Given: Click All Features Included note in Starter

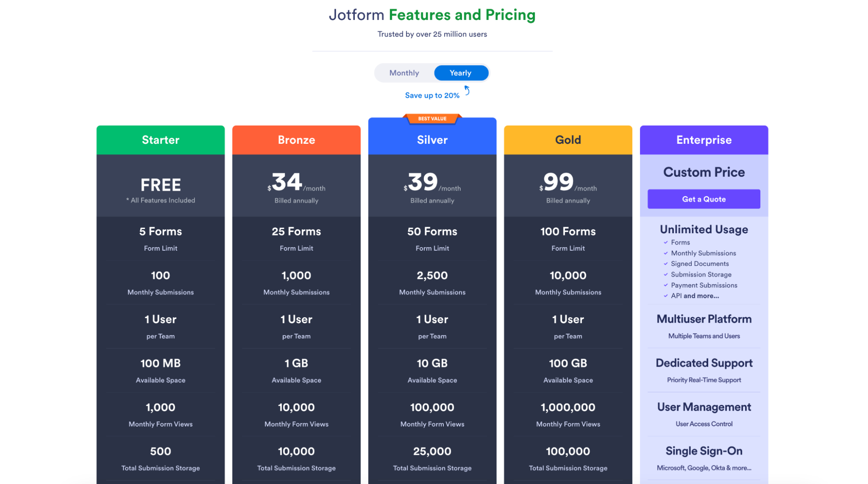Looking at the screenshot, I should tap(160, 200).
